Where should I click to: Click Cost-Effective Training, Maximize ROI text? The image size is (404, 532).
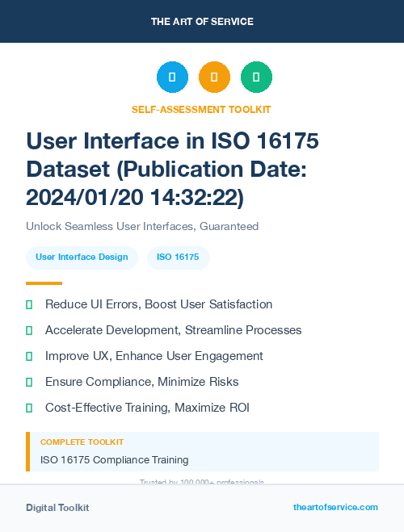[x=147, y=408]
